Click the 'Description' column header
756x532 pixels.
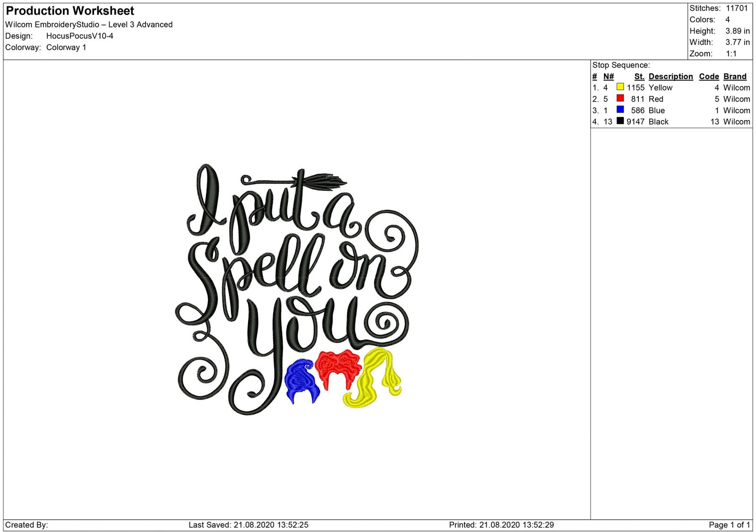[x=670, y=77]
